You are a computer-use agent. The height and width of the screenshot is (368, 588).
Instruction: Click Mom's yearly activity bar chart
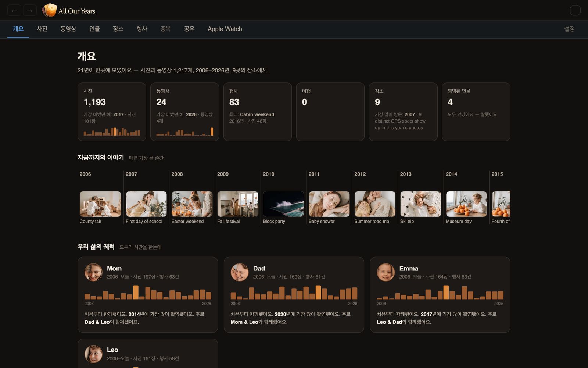(x=148, y=292)
